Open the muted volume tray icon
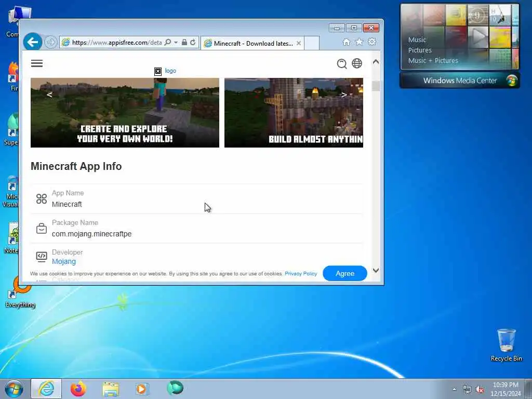This screenshot has height=399, width=532. tap(480, 390)
